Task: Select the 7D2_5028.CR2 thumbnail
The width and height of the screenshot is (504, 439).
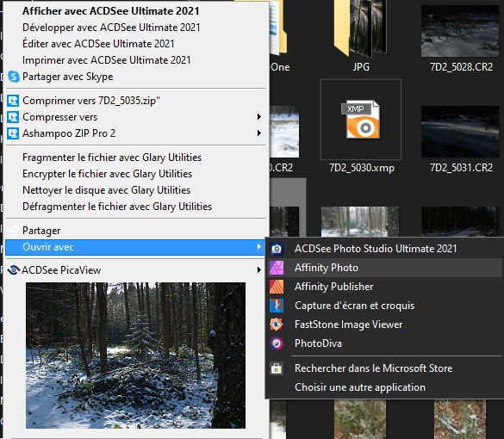Action: click(460, 31)
